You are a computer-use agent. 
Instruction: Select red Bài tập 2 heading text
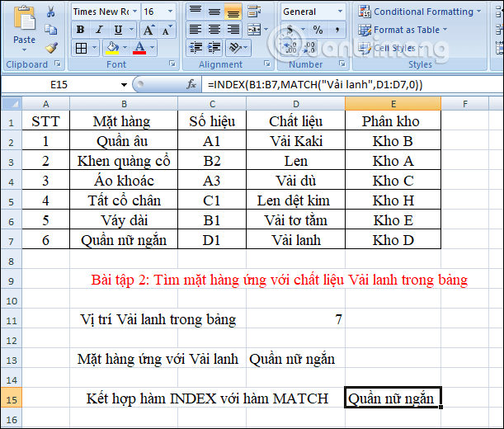click(x=279, y=280)
